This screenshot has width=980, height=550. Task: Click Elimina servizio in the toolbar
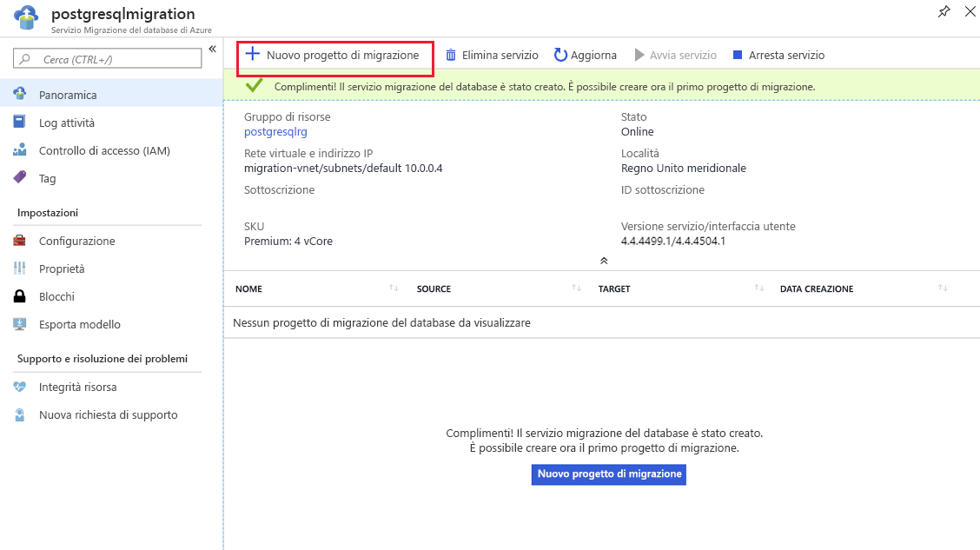click(x=500, y=55)
